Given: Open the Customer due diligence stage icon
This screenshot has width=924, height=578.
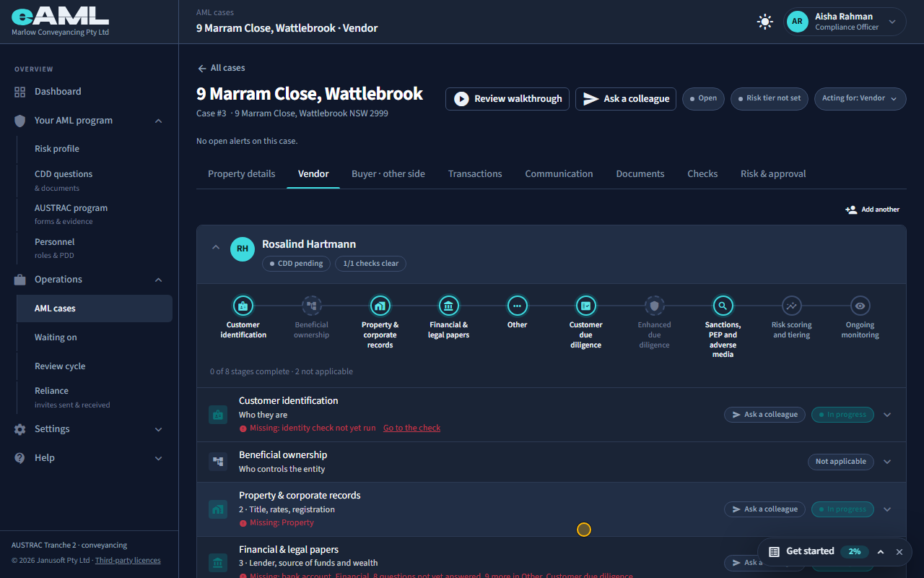Looking at the screenshot, I should click(586, 306).
